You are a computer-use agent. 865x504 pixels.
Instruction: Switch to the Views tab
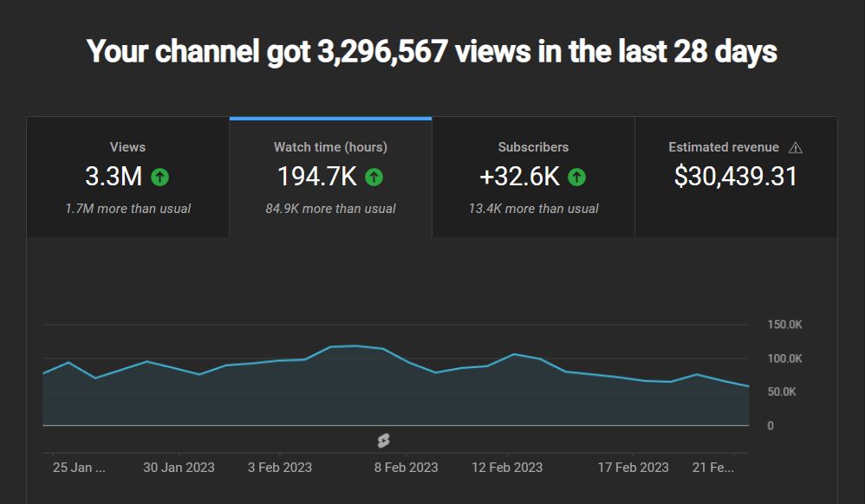(x=127, y=147)
